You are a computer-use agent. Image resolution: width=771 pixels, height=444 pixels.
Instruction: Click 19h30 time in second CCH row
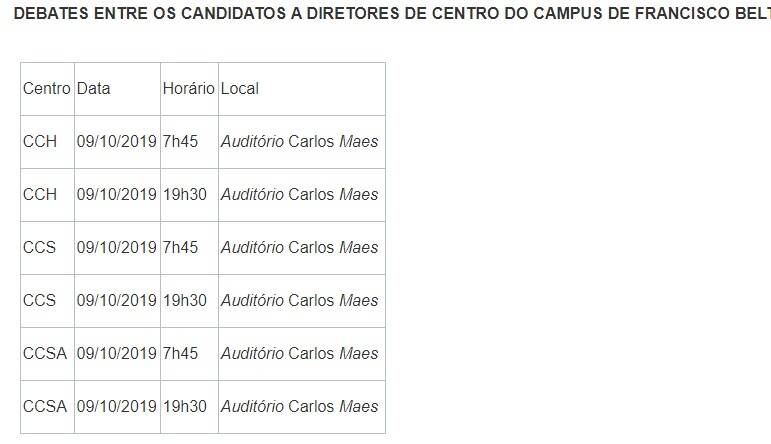coord(184,195)
